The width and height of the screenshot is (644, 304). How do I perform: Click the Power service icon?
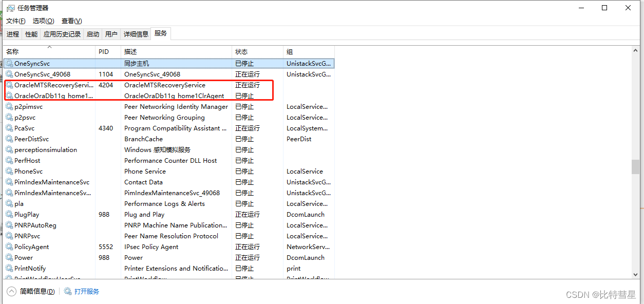coord(9,258)
